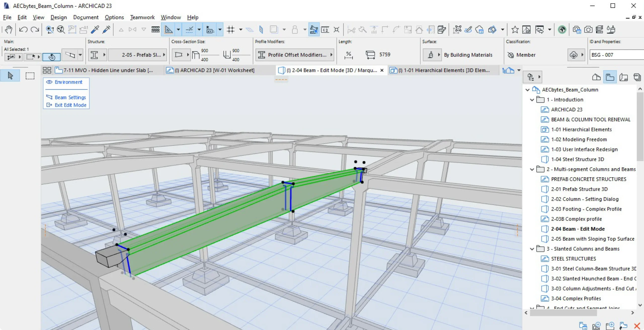Click the Redo arrow
The image size is (644, 330).
[35, 30]
